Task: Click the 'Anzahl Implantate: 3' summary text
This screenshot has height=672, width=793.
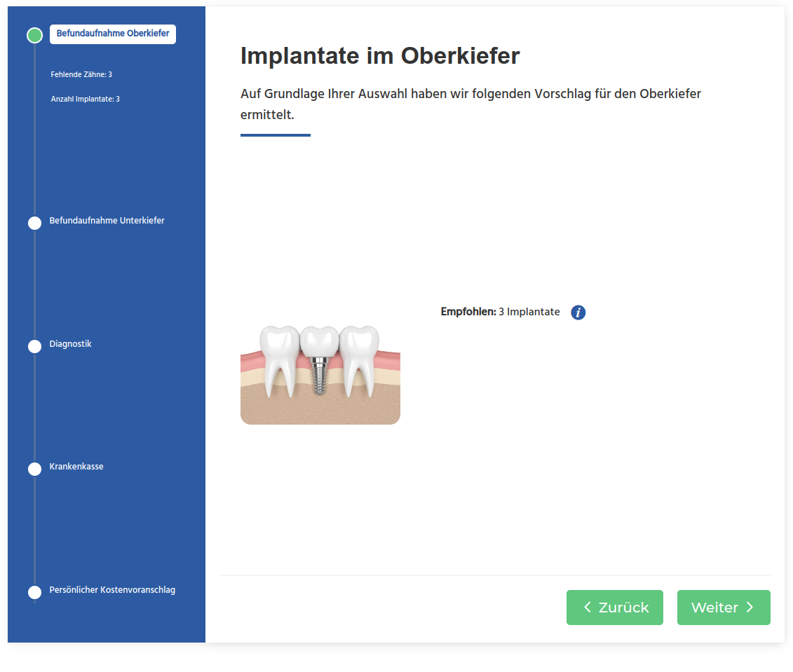Action: pyautogui.click(x=86, y=99)
